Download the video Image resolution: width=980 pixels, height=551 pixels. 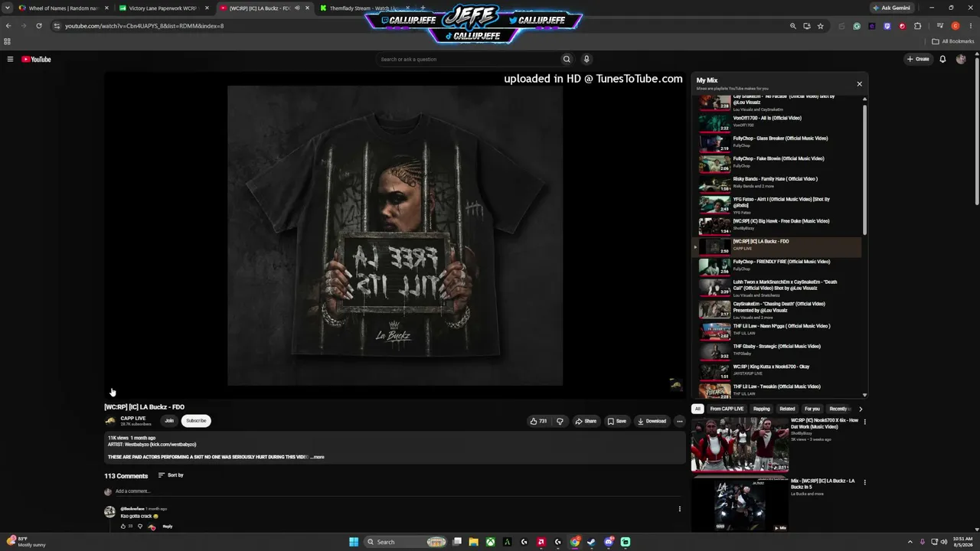click(x=652, y=421)
